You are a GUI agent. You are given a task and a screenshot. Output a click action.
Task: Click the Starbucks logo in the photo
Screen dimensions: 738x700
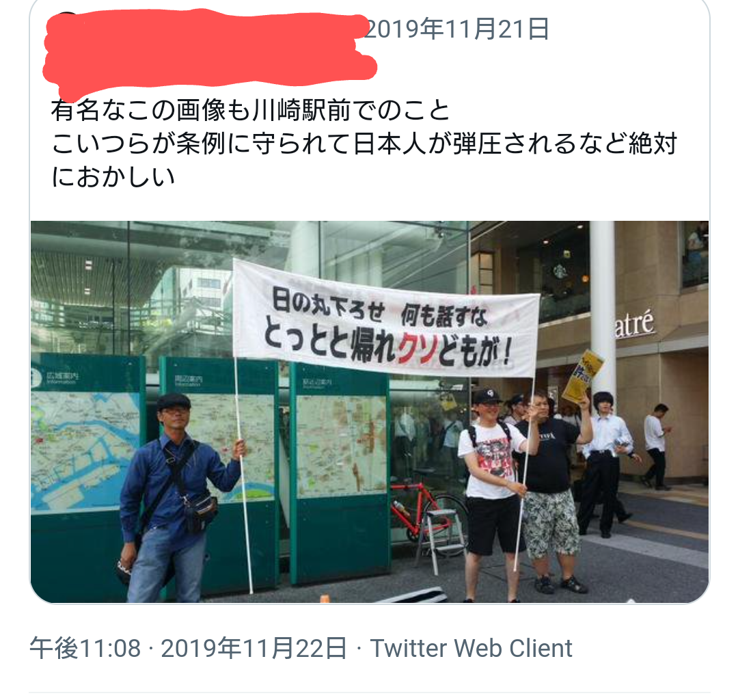pyautogui.click(x=560, y=271)
